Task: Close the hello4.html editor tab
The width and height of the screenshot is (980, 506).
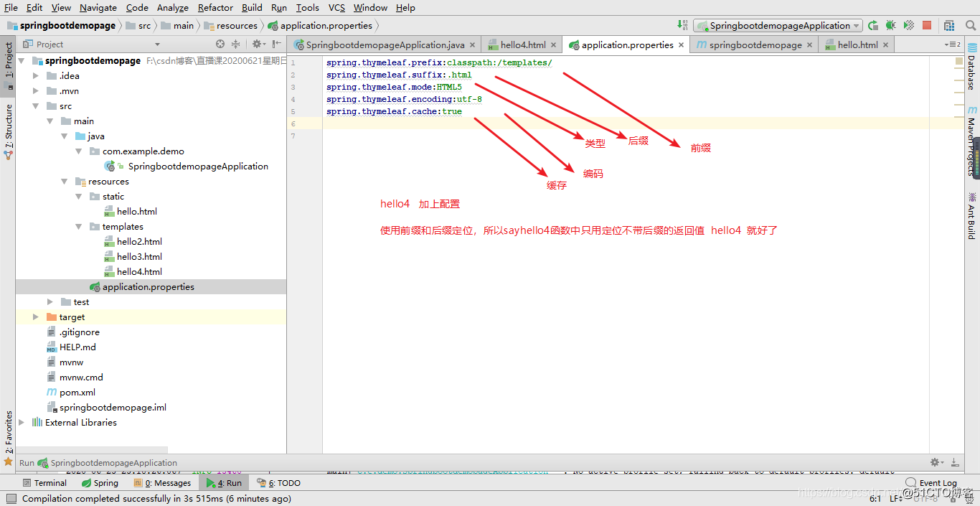Action: pyautogui.click(x=554, y=44)
